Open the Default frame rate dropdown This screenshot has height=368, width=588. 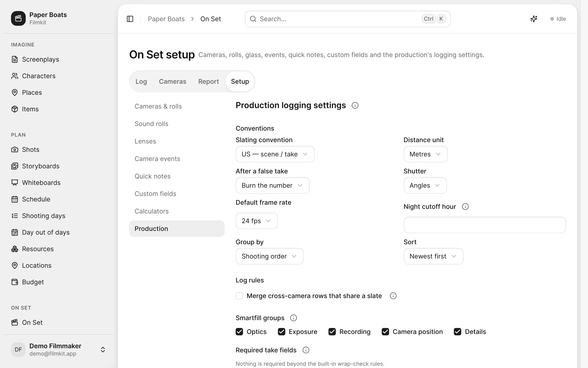[x=257, y=221]
